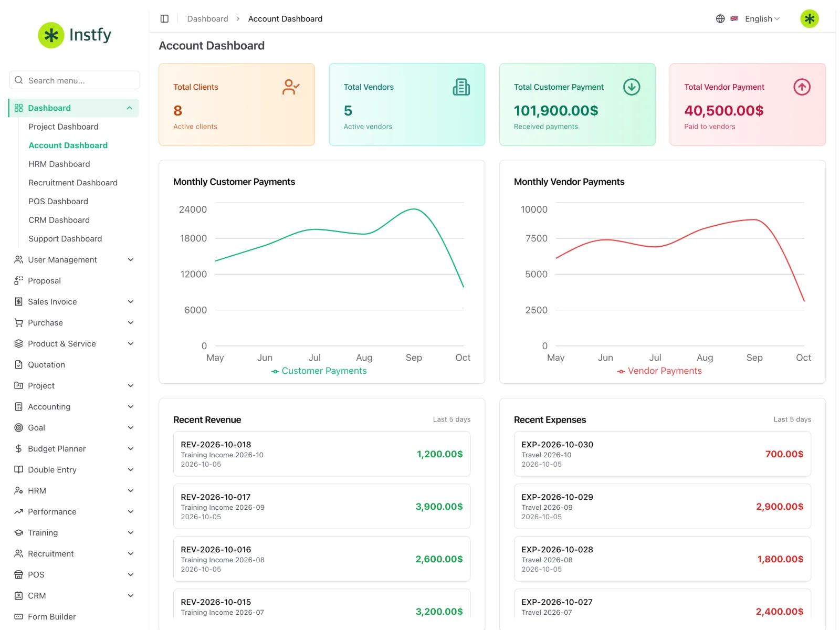Expand User Management chevron
Screen dimensions: 840x630
click(131, 260)
